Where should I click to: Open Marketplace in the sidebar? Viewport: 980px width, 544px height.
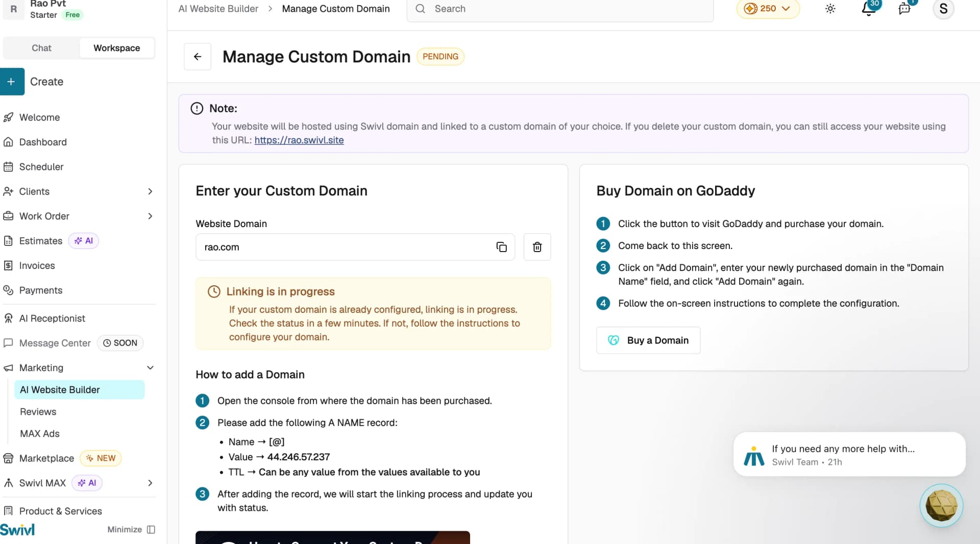46,458
